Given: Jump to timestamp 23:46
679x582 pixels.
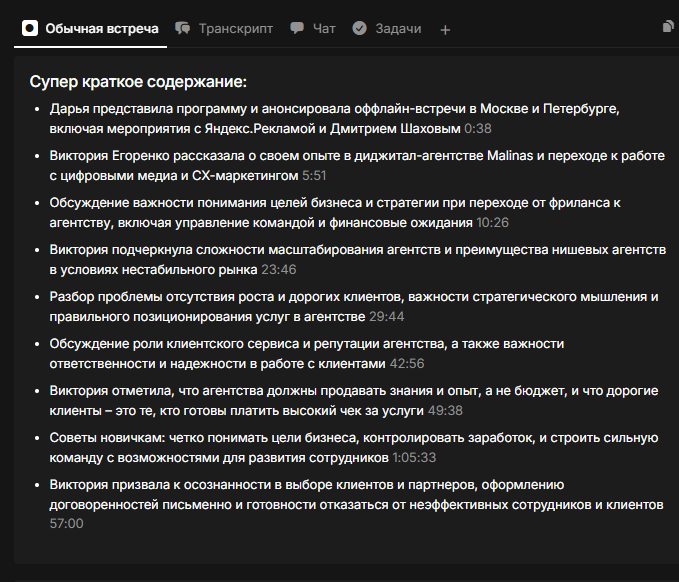Looking at the screenshot, I should click(x=279, y=270).
